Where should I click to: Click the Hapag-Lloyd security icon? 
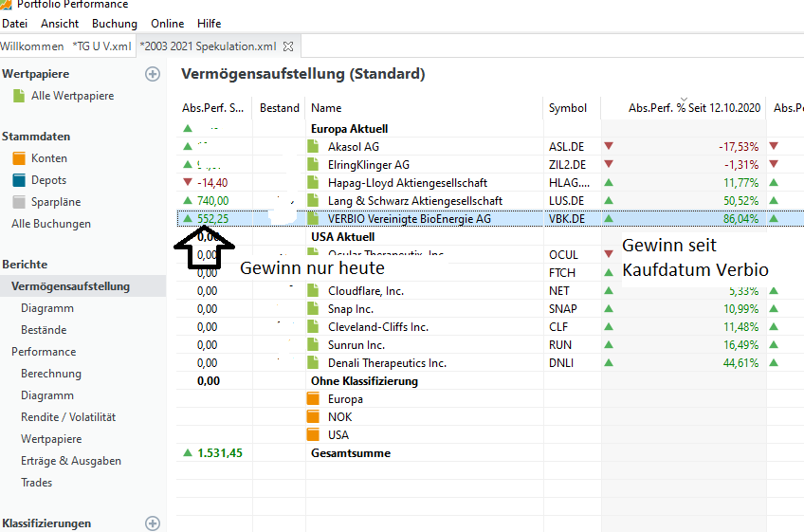313,183
